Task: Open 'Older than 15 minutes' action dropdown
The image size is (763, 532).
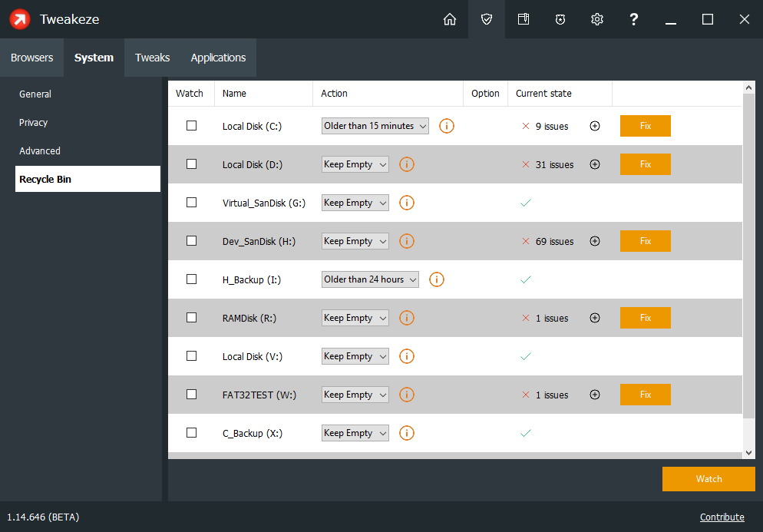Action: coord(375,126)
